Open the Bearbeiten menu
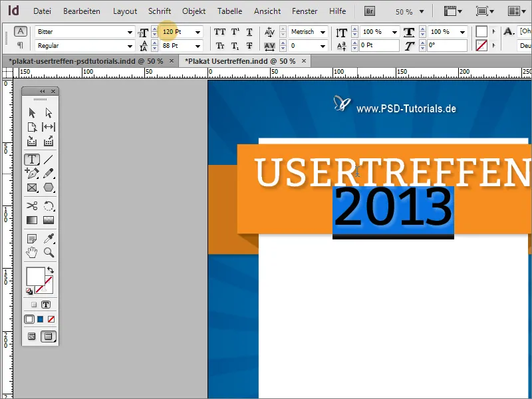Viewport: 532px width, 399px height. tap(82, 11)
